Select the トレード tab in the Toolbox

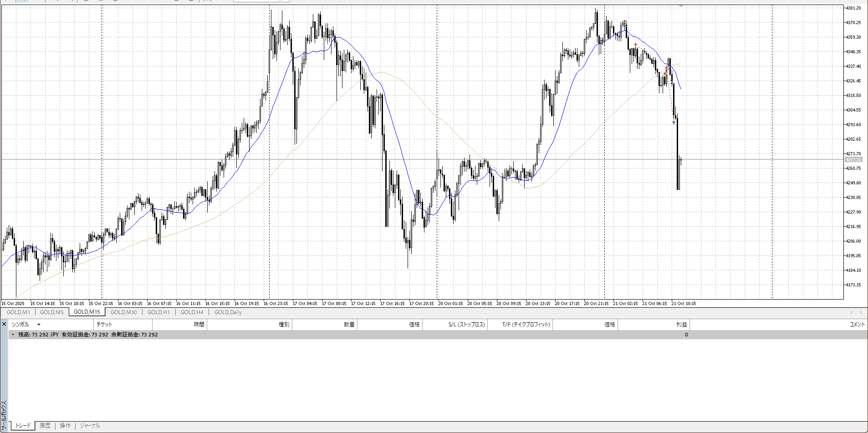tap(23, 426)
